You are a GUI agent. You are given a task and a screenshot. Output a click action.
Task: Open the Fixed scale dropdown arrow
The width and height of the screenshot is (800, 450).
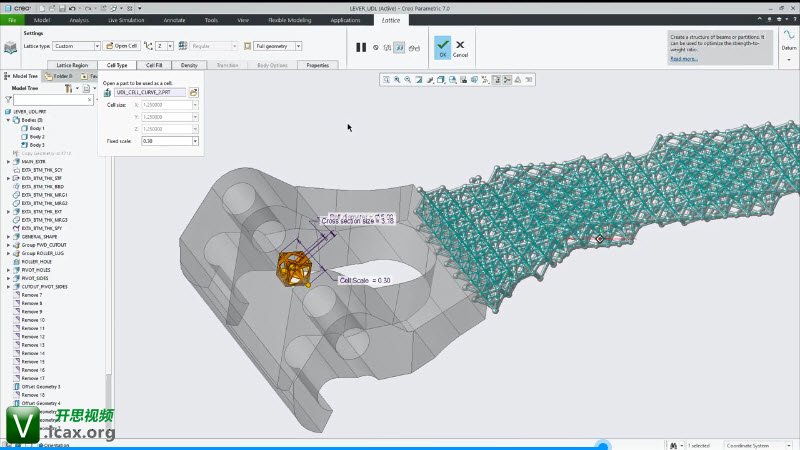pyautogui.click(x=194, y=141)
